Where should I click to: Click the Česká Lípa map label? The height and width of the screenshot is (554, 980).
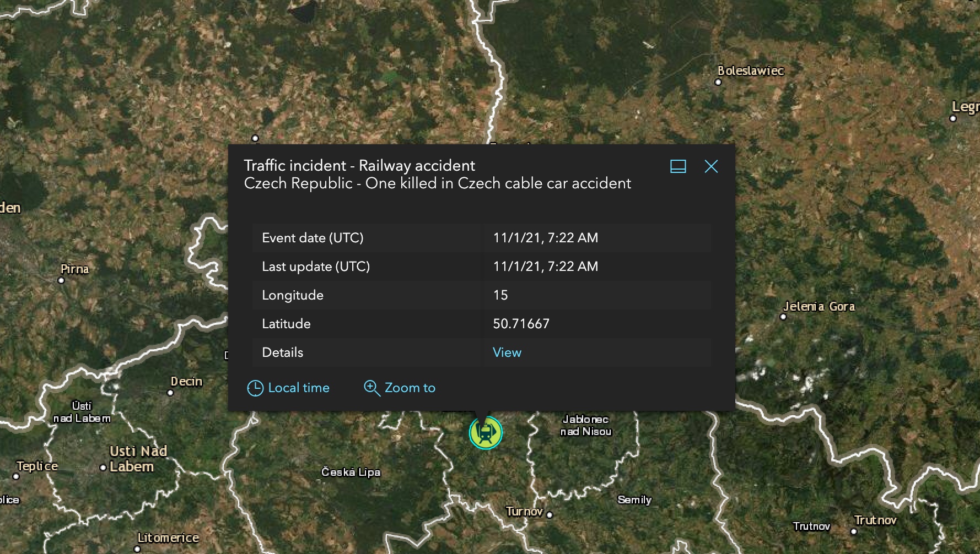click(x=351, y=472)
